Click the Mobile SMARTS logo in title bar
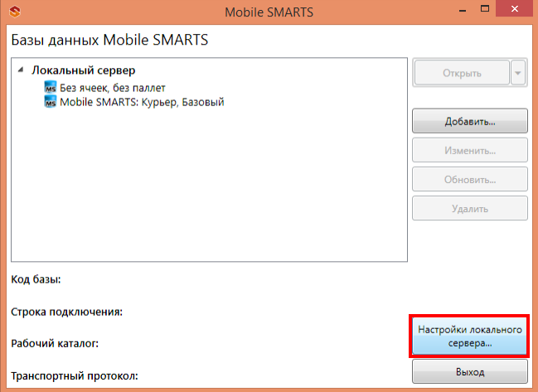The width and height of the screenshot is (538, 392). (x=15, y=12)
